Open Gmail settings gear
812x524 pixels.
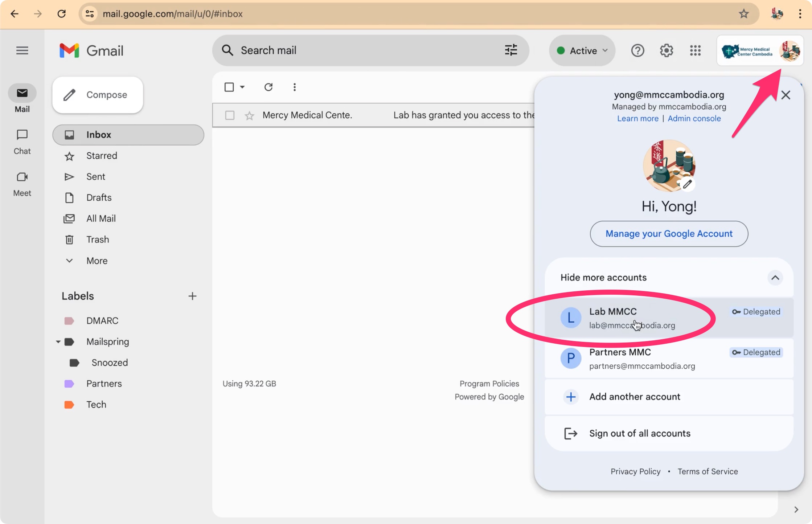click(x=666, y=50)
